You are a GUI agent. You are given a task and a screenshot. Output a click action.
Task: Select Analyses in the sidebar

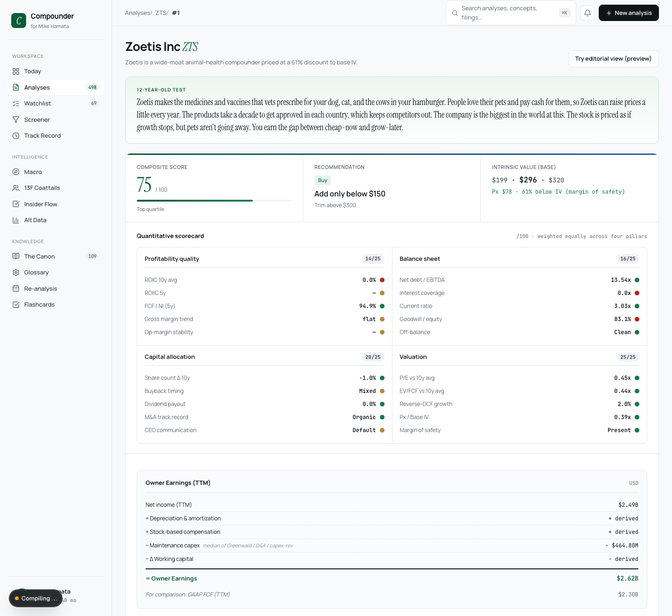click(56, 87)
